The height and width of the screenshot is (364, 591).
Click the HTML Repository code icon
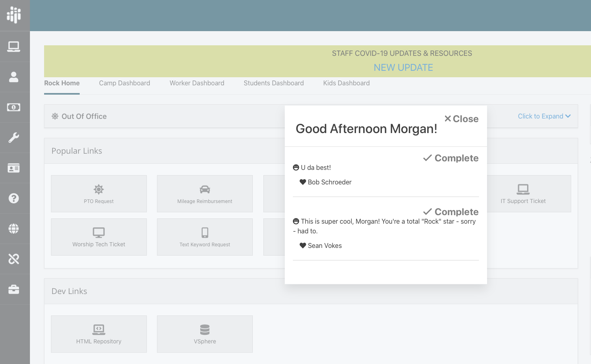click(99, 329)
